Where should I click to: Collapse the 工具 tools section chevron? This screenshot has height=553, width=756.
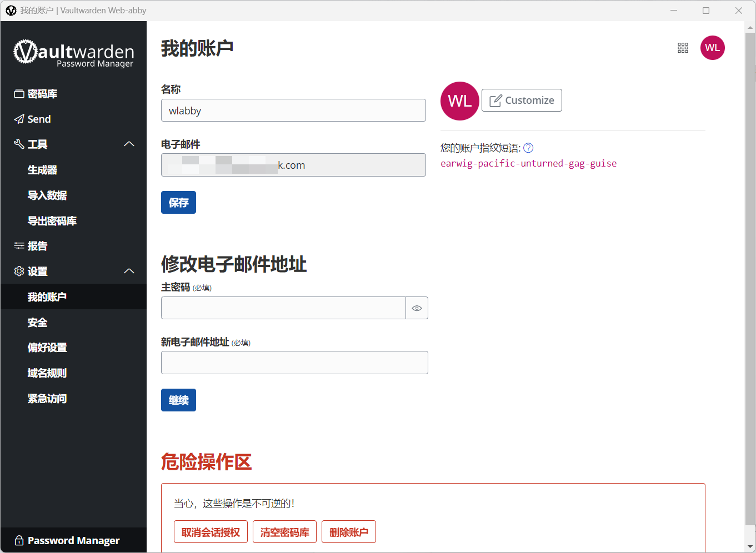pos(129,144)
